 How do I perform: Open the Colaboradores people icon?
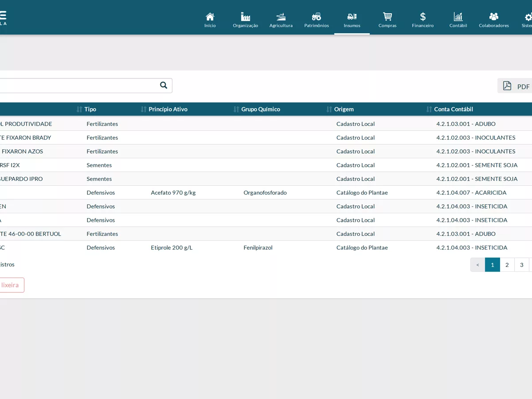494,17
